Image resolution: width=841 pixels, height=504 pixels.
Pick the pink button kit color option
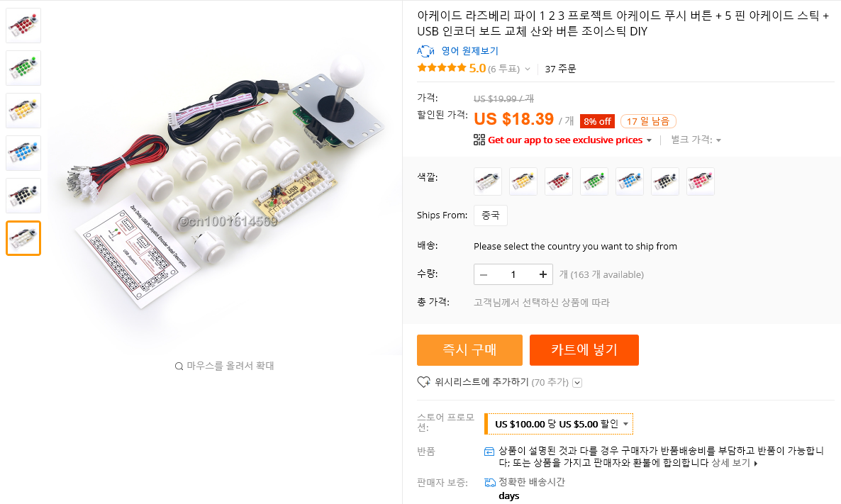(x=701, y=181)
